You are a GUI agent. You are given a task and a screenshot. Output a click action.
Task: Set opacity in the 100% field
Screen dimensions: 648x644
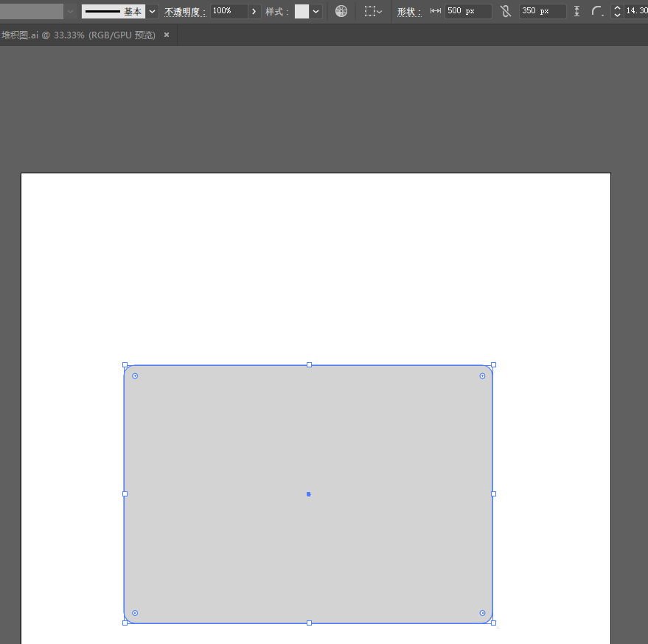tap(229, 11)
